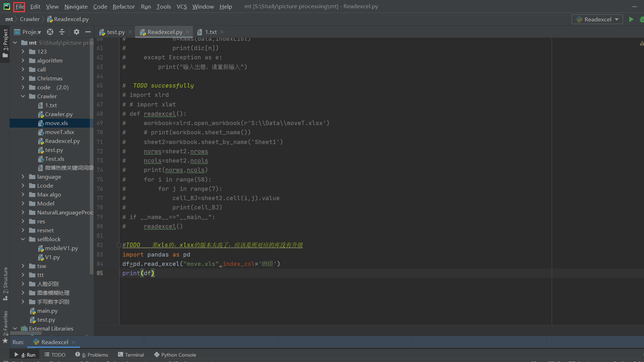Expand the resnet folder
Viewport: 644px width, 362px height.
tap(23, 230)
